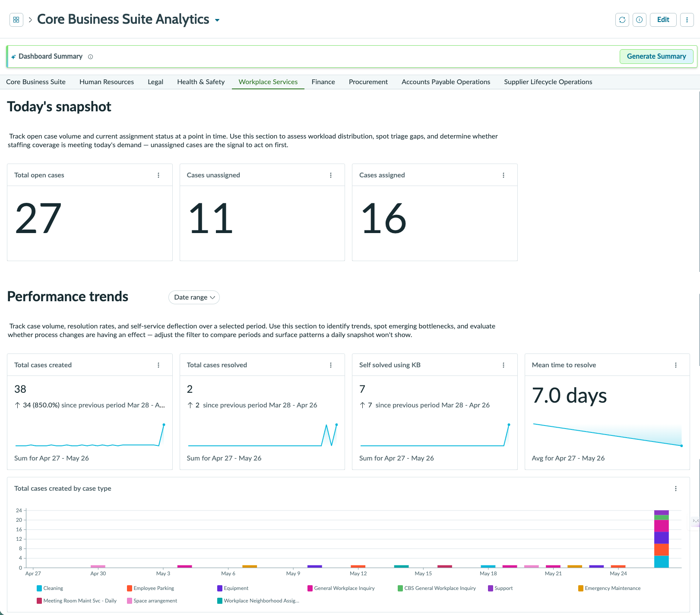700x615 pixels.
Task: Toggle the Workplace Neighborhood Assig... legend entry
Action: 258,601
